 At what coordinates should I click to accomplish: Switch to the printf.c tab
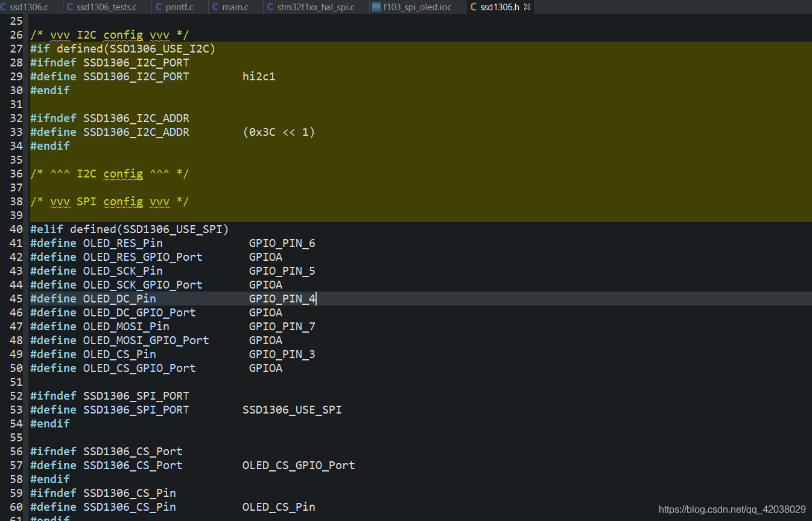pyautogui.click(x=179, y=7)
